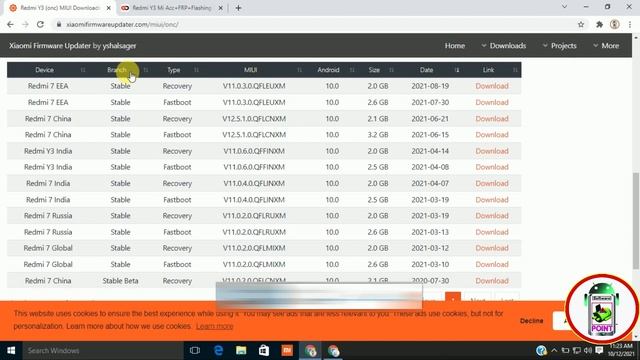
Task: Expand the Projects navigation menu
Action: click(560, 46)
